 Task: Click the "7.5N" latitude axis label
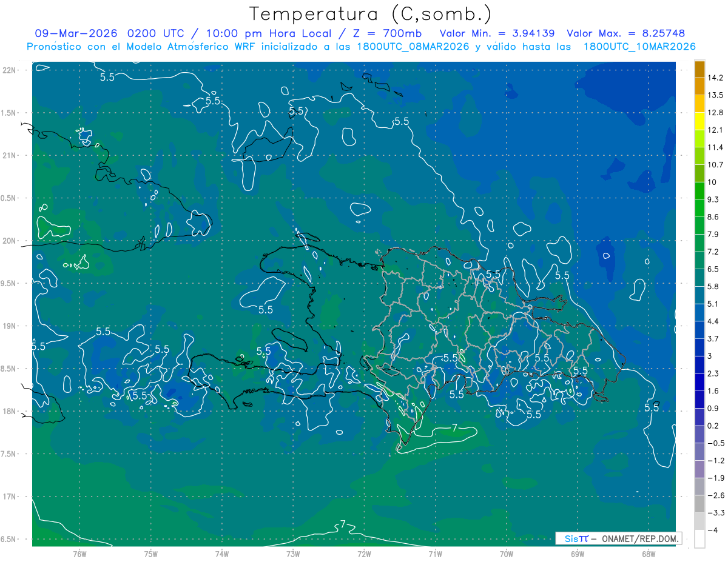(9, 454)
